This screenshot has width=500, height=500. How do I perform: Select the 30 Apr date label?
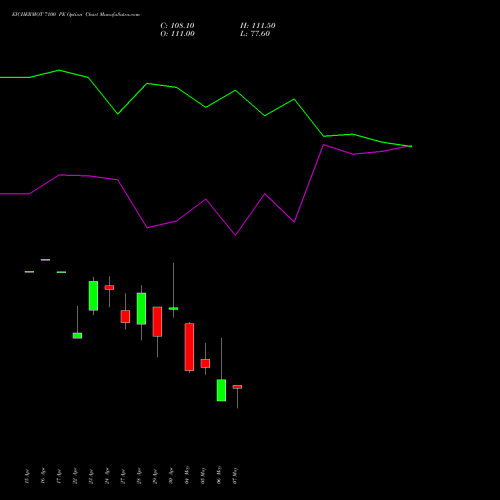[x=171, y=476]
